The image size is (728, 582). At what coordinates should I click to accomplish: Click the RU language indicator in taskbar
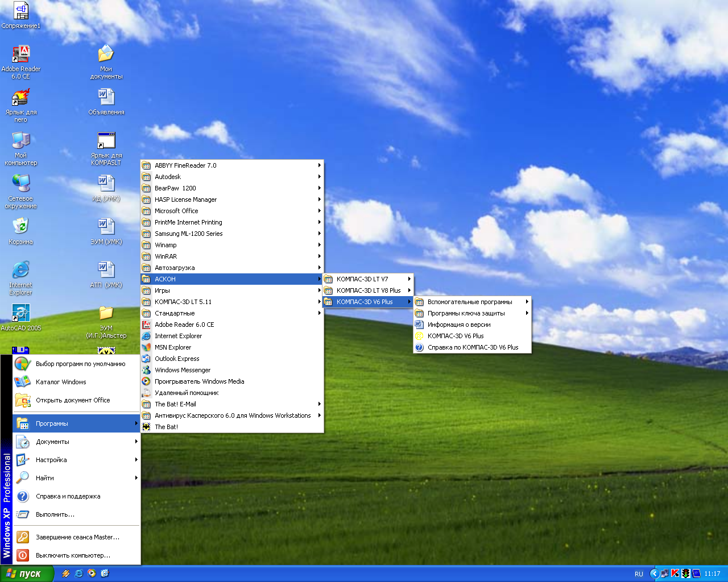639,573
